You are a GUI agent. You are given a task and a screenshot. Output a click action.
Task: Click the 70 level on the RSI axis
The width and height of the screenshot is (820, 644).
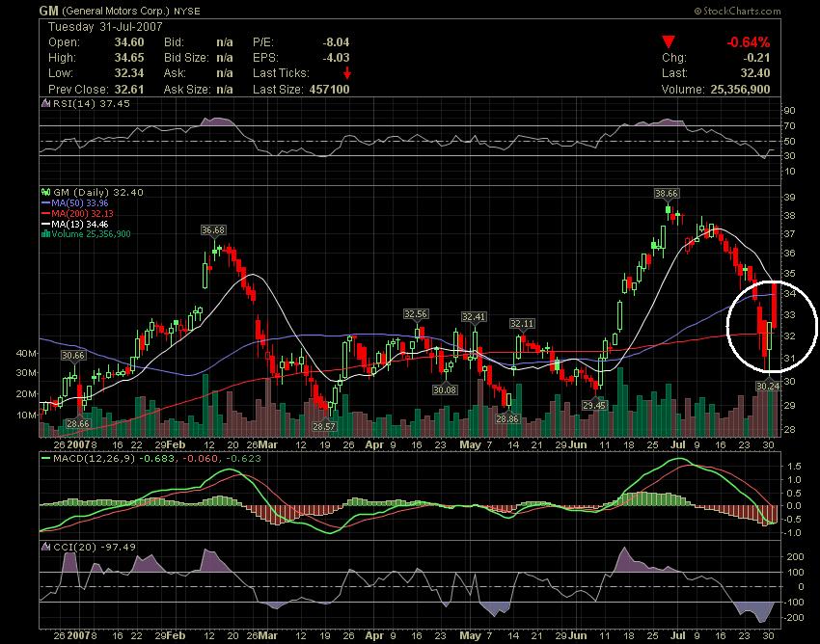(789, 126)
